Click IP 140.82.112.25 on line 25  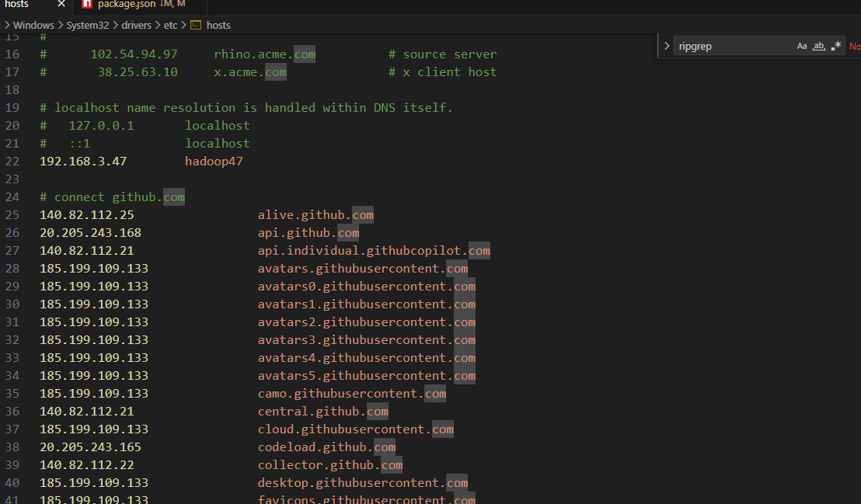coord(87,214)
